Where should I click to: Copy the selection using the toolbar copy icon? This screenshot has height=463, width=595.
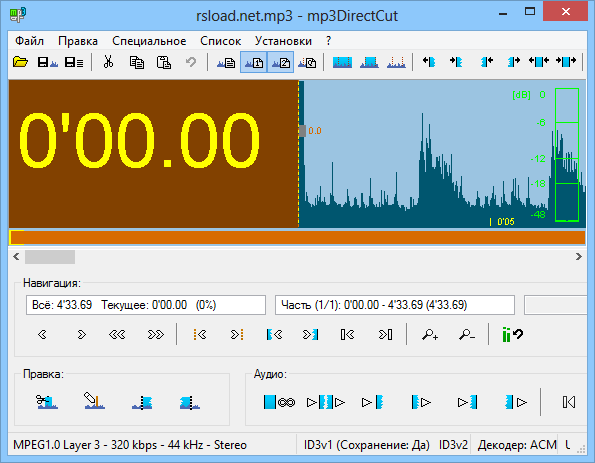pos(137,62)
